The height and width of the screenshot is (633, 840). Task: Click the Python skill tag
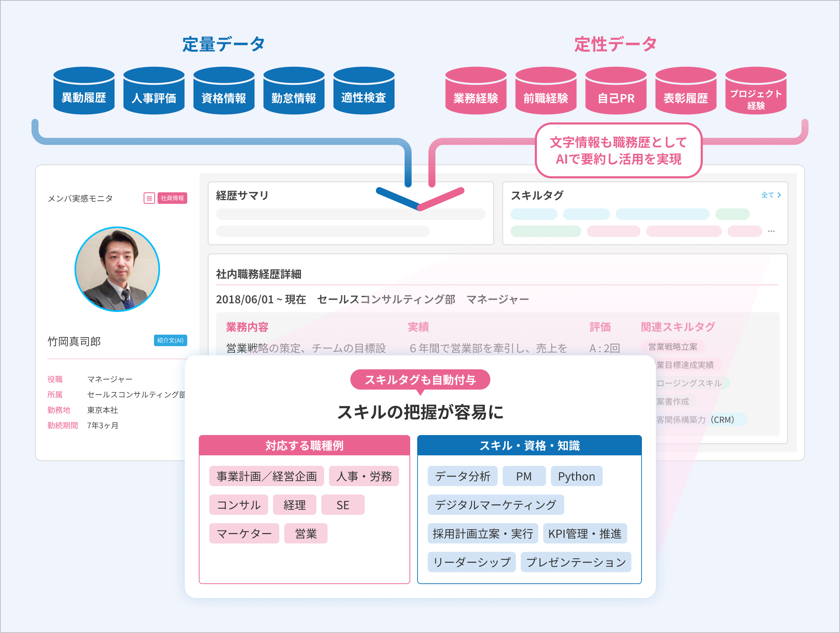[x=576, y=476]
